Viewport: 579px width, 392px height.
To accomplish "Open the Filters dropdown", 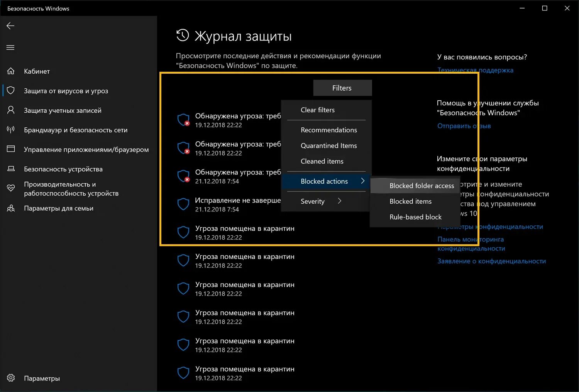I will coord(342,88).
